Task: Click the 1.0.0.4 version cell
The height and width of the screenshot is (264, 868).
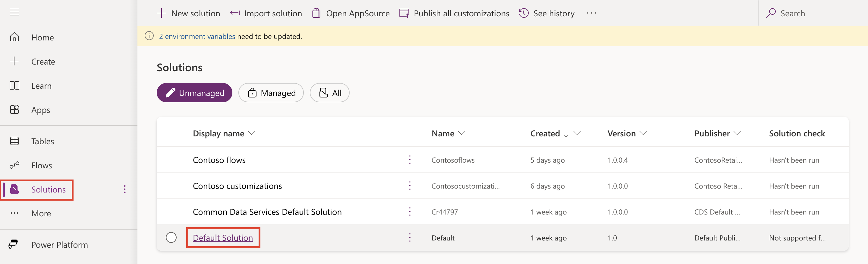Action: point(618,160)
